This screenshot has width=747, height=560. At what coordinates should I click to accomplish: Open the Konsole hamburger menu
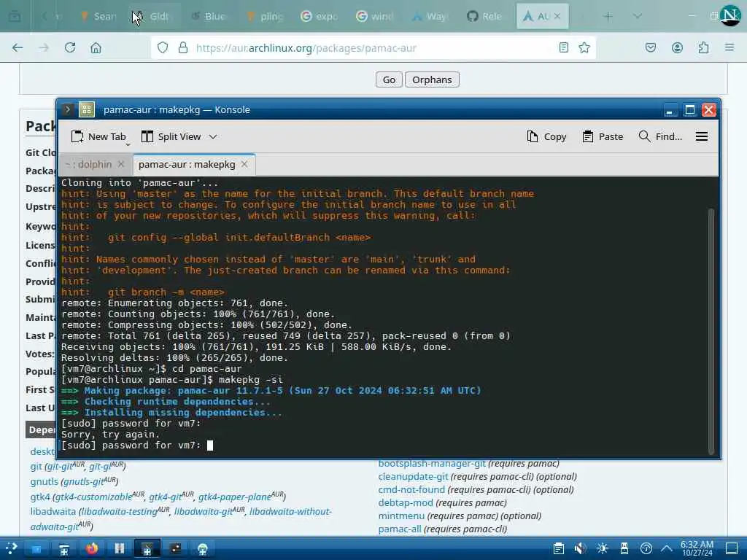pyautogui.click(x=701, y=136)
